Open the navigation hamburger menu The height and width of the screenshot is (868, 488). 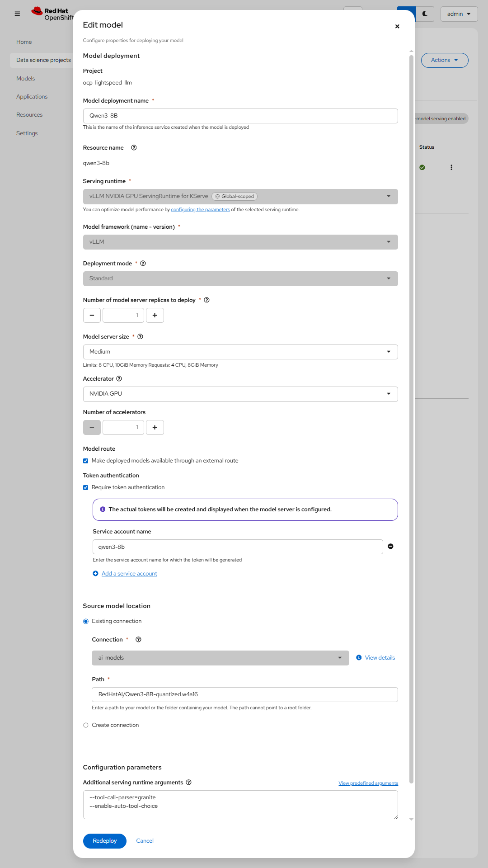point(17,14)
